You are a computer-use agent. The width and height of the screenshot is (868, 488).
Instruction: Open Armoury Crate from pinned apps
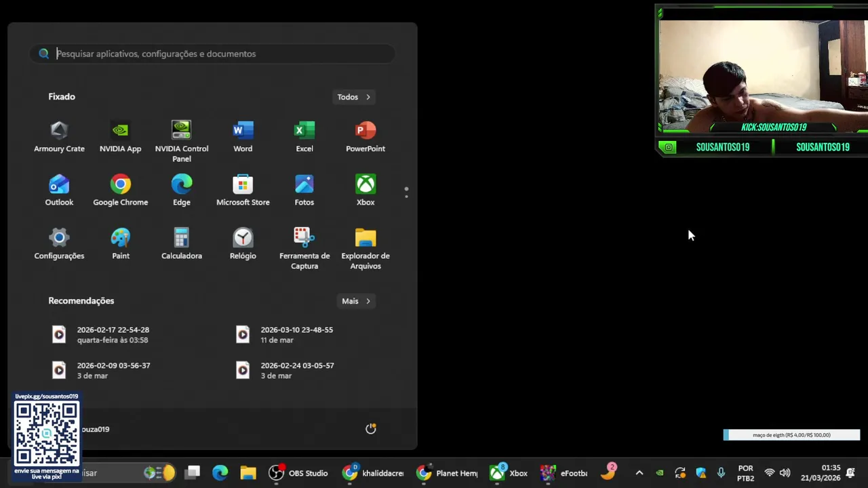pos(59,137)
